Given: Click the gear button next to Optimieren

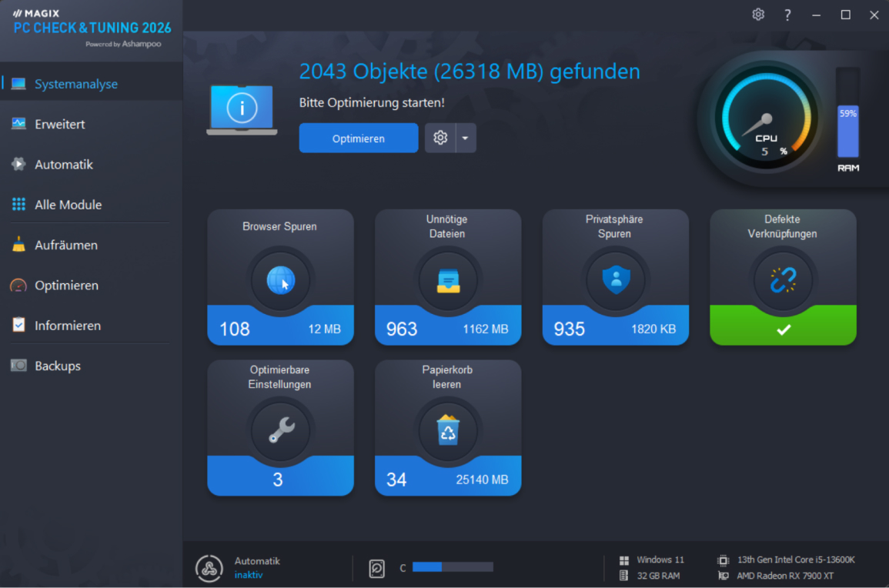Looking at the screenshot, I should tap(440, 139).
